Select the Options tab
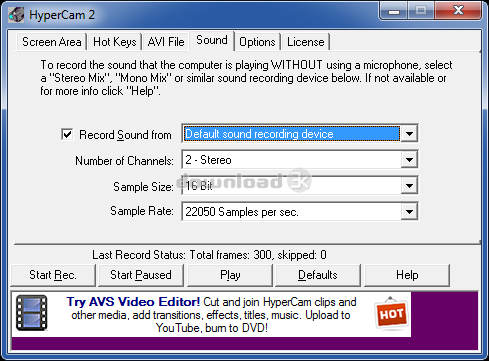489x361 pixels. tap(257, 42)
